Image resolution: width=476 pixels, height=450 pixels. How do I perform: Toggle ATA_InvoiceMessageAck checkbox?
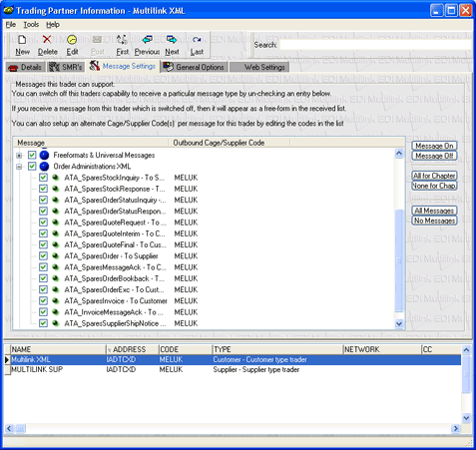point(43,312)
